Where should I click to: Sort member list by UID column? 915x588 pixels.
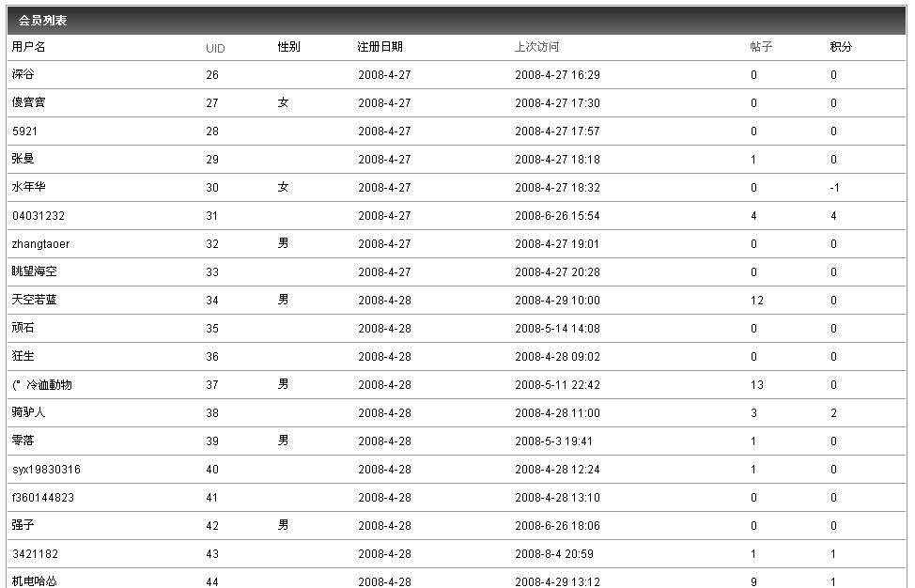tap(215, 48)
